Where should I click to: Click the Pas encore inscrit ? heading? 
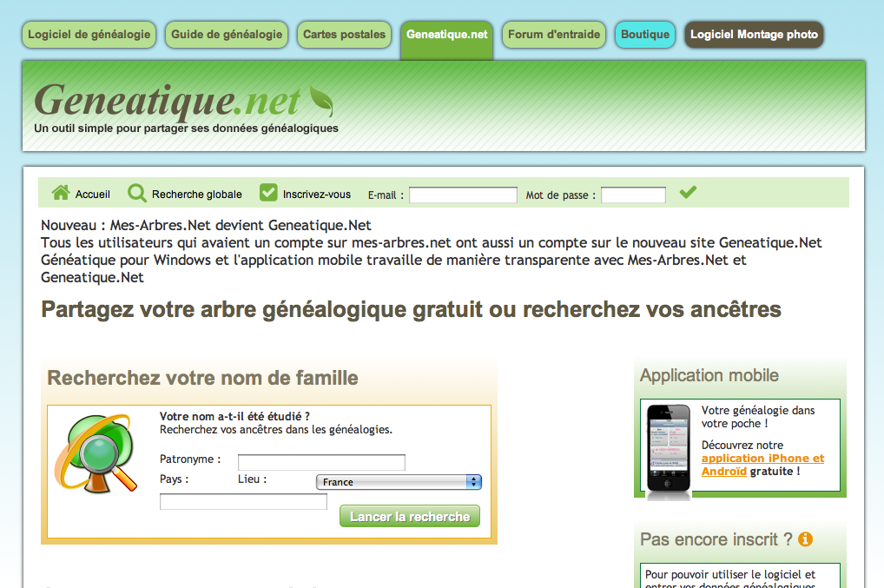[x=716, y=539]
